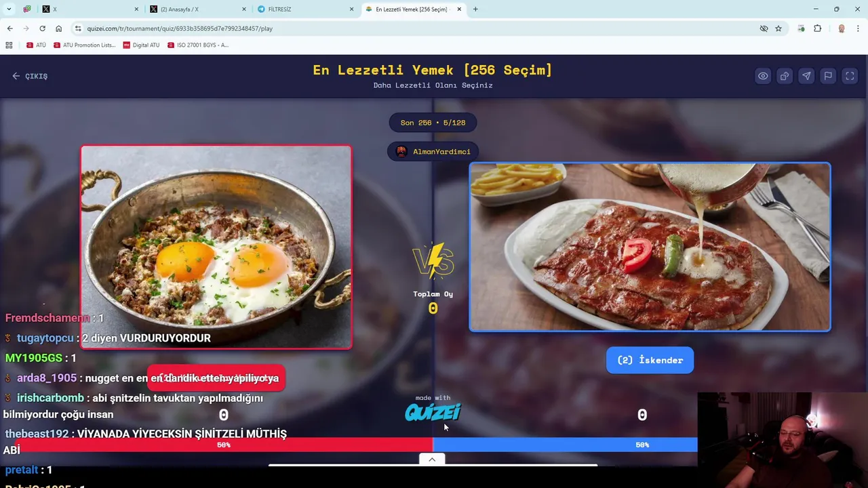Image resolution: width=868 pixels, height=488 pixels.
Task: Click the irishcarbomb chat username
Action: click(x=50, y=398)
